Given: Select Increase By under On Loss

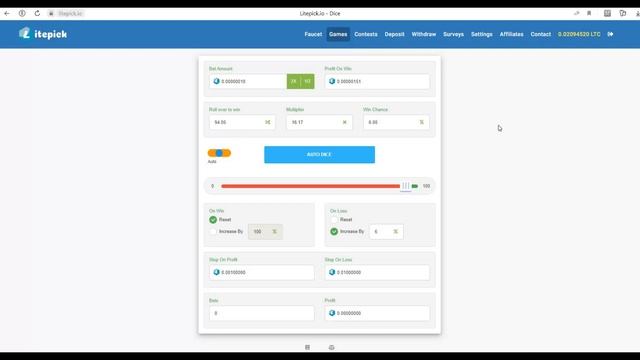Looking at the screenshot, I should click(334, 231).
